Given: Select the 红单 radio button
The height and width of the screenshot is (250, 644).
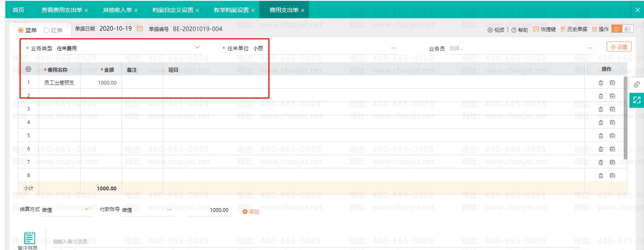Looking at the screenshot, I should click(x=46, y=30).
